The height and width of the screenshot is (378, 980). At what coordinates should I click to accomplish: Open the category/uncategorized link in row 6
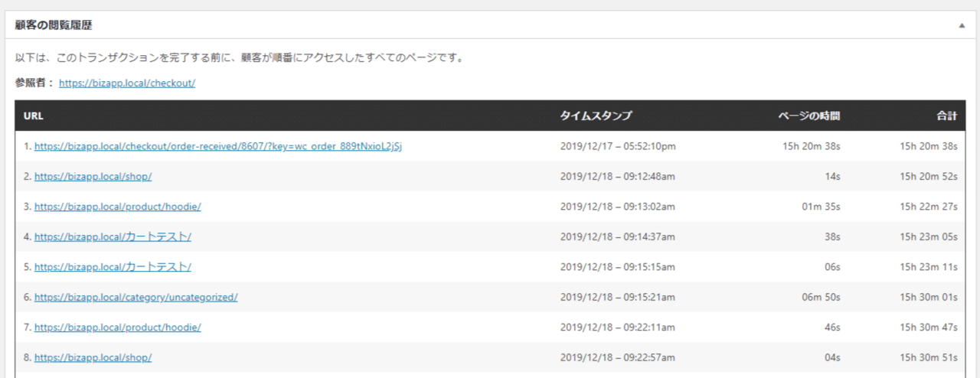[x=136, y=297]
